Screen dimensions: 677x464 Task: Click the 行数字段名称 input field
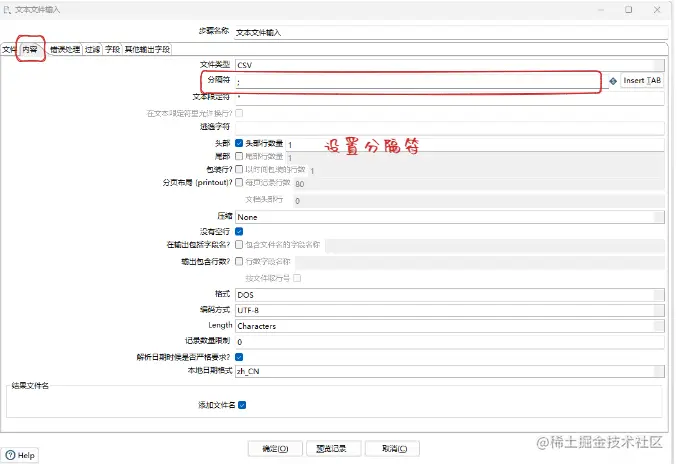[480, 262]
